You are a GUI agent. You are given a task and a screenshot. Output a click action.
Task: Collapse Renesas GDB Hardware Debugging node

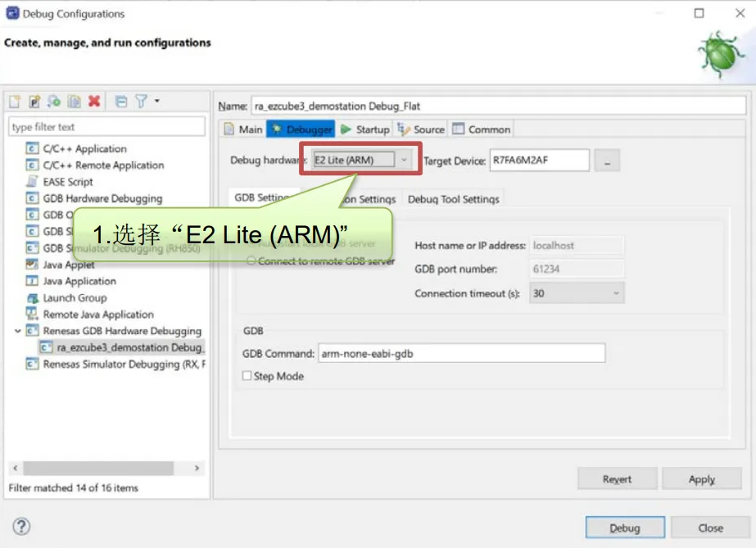(18, 331)
